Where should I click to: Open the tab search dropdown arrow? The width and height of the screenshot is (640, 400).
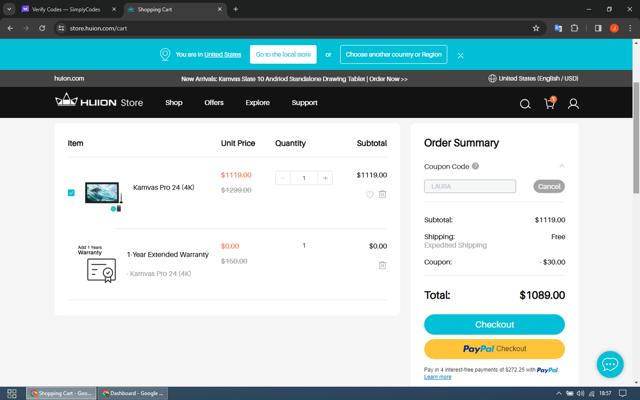9,9
